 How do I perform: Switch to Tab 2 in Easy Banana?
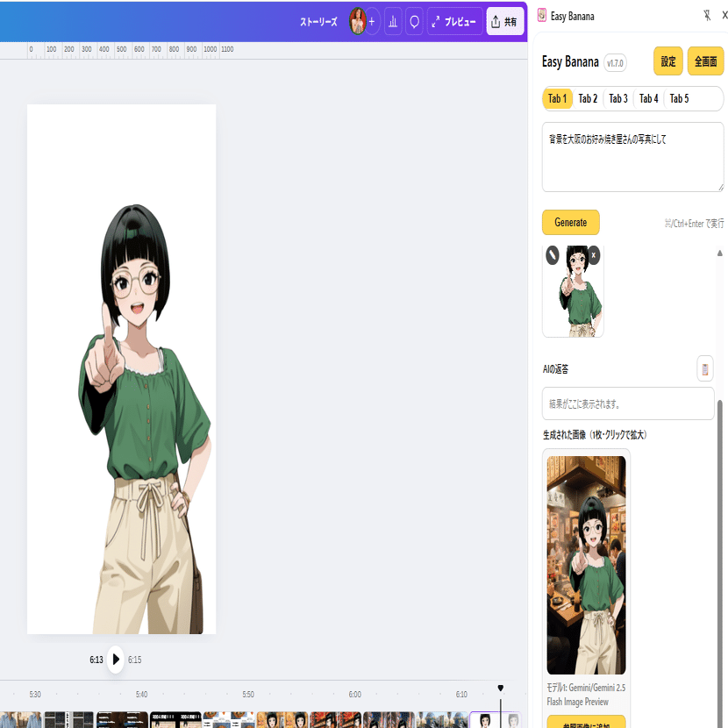pyautogui.click(x=588, y=98)
